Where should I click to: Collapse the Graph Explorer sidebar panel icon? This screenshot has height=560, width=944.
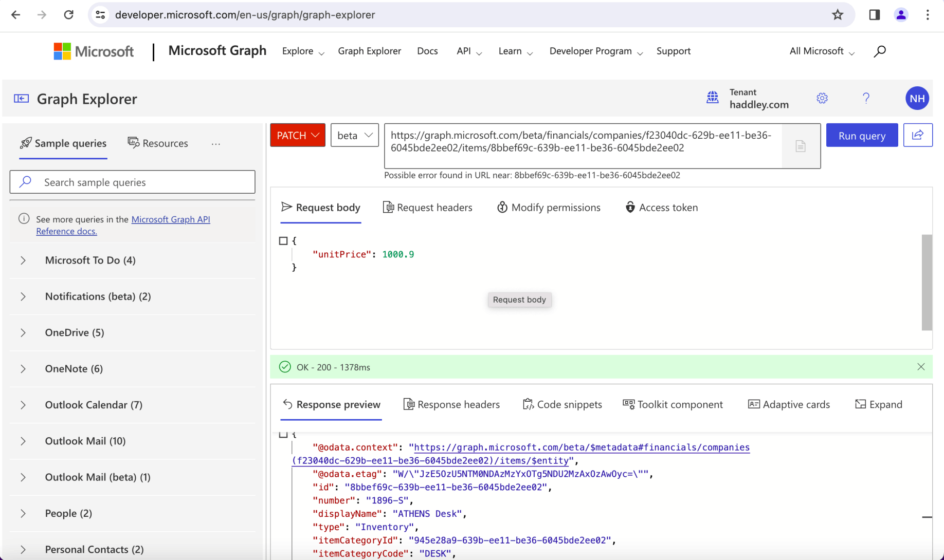pyautogui.click(x=21, y=99)
